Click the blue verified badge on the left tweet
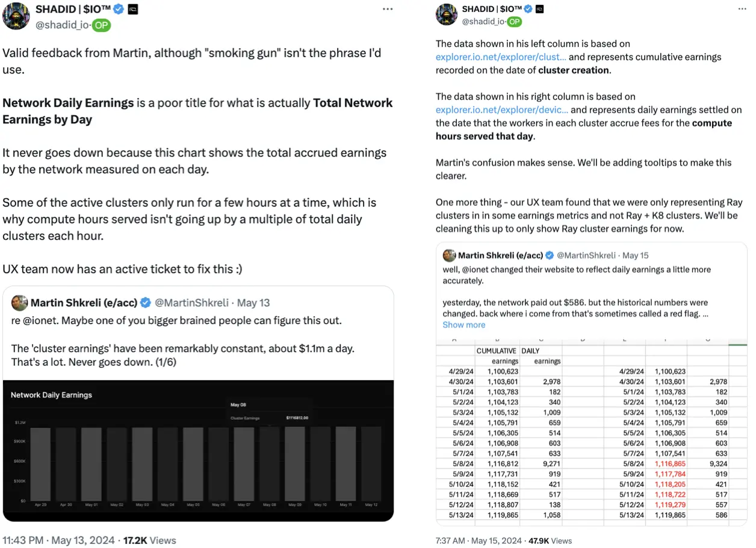Screen dimensions: 756x548 (x=119, y=9)
